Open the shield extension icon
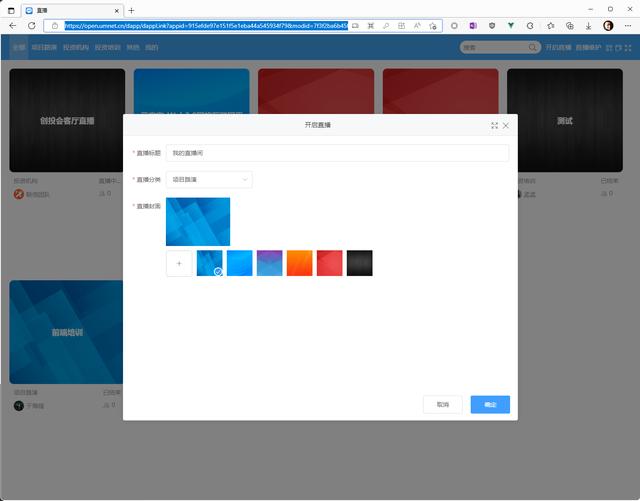Screen dimensions: 640x501 pyautogui.click(x=492, y=26)
